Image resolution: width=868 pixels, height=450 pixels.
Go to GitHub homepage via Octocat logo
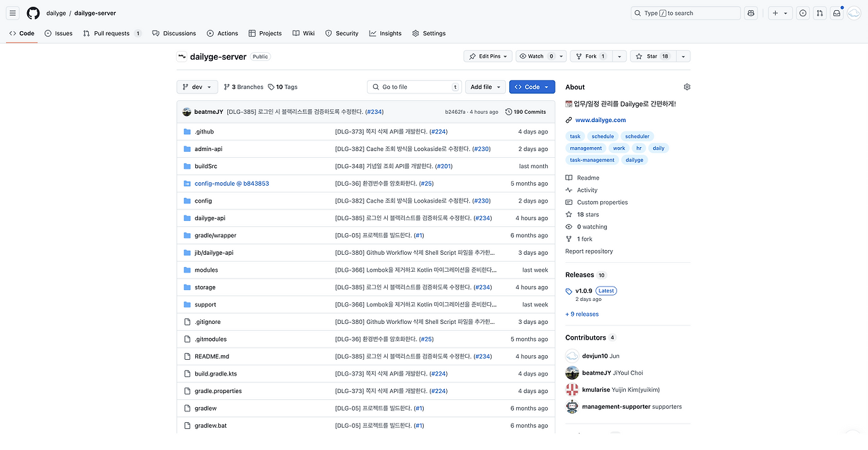point(33,13)
